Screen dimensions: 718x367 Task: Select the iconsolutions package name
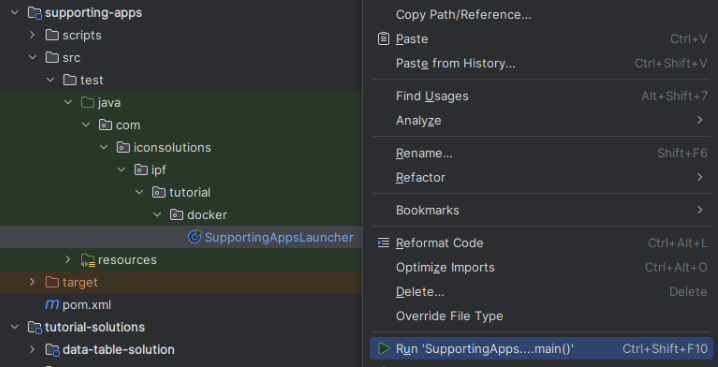[x=172, y=148]
